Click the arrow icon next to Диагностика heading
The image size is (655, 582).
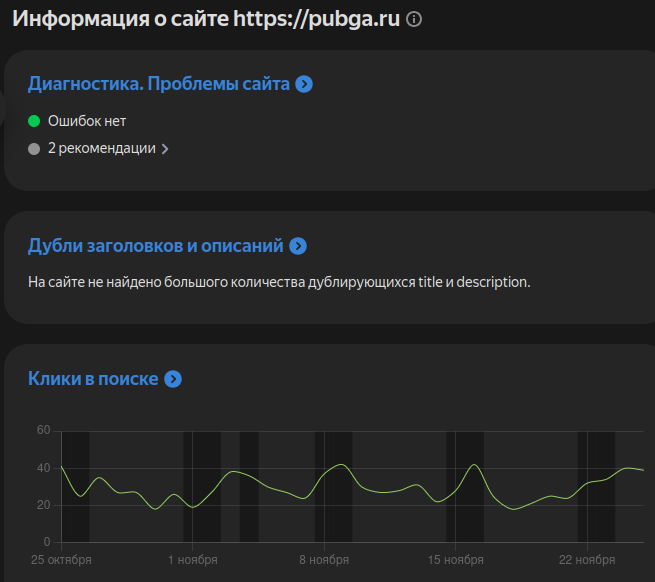(305, 84)
